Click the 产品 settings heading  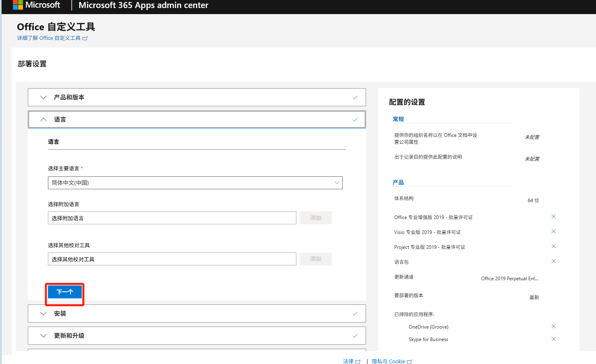click(x=398, y=182)
